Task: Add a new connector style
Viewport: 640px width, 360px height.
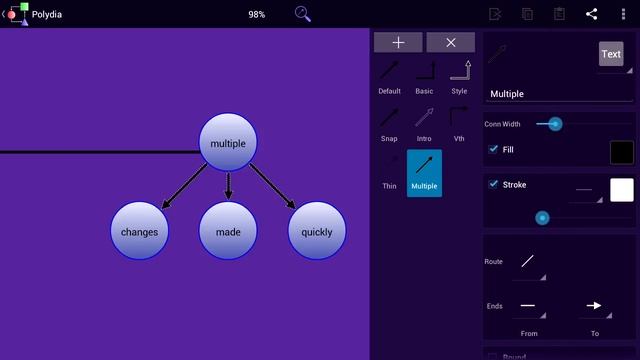Action: (398, 42)
